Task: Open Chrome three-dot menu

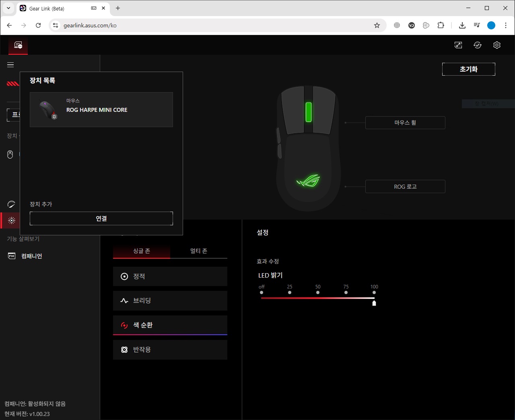Action: (506, 25)
